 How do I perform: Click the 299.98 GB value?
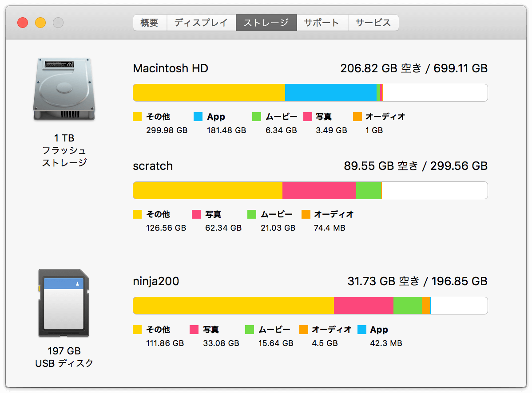(167, 130)
